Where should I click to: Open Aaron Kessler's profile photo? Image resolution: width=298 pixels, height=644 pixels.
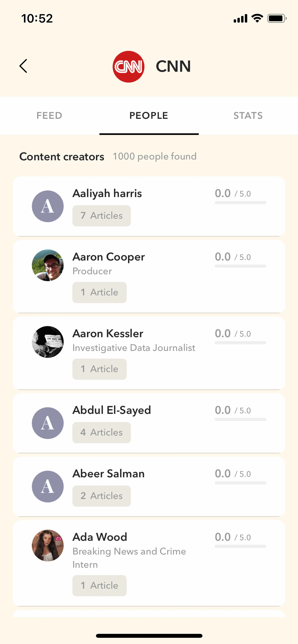tap(48, 342)
